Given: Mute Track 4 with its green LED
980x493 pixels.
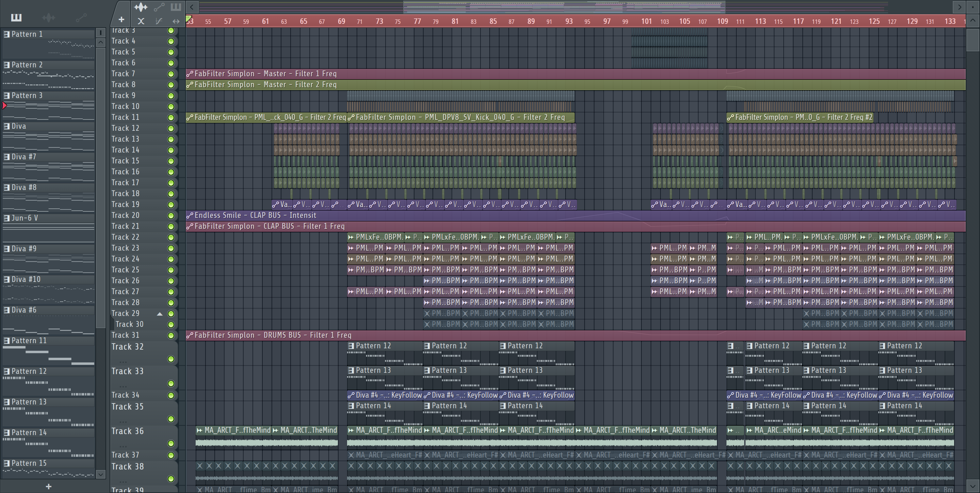Looking at the screenshot, I should tap(171, 41).
